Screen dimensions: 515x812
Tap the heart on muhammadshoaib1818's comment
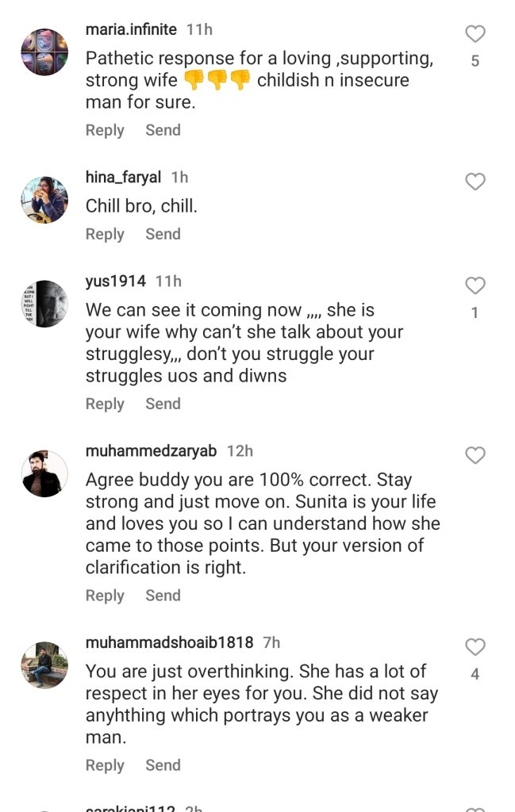[475, 647]
